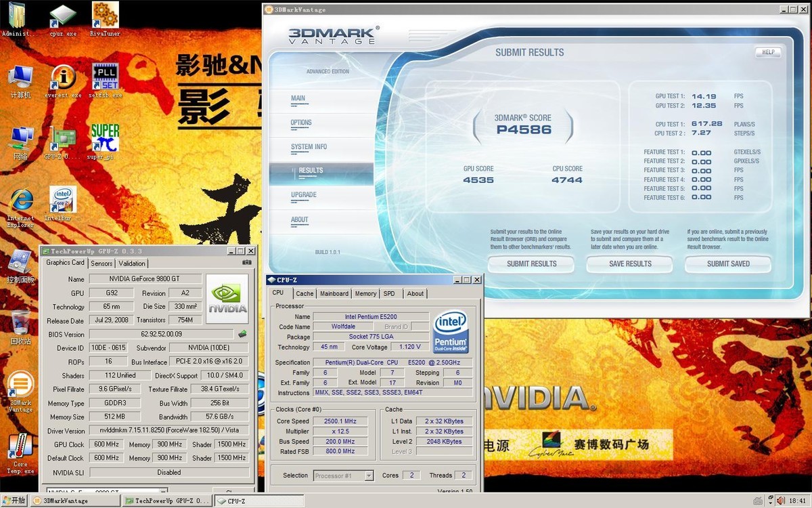This screenshot has width=812, height=508.
Task: Click the 开始 Start button
Action: (15, 501)
